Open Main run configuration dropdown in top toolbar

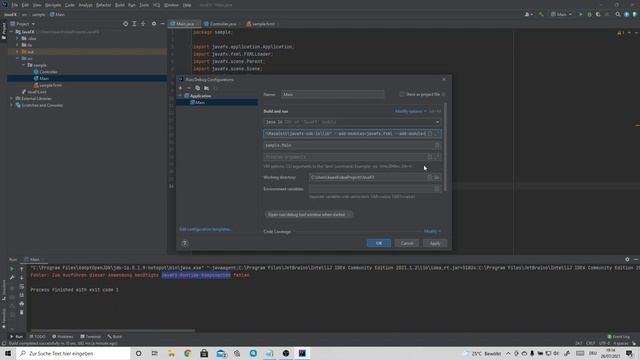(561, 14)
